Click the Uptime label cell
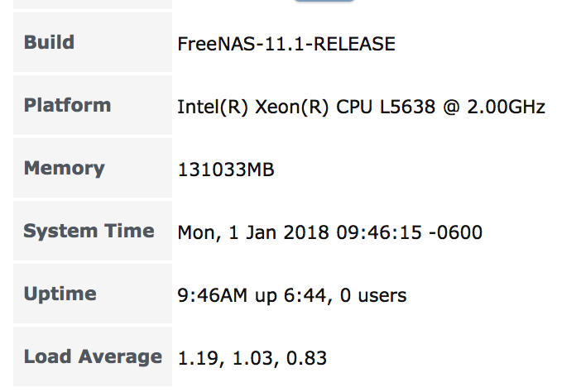Screen dimensions: 581x392 (x=93, y=294)
